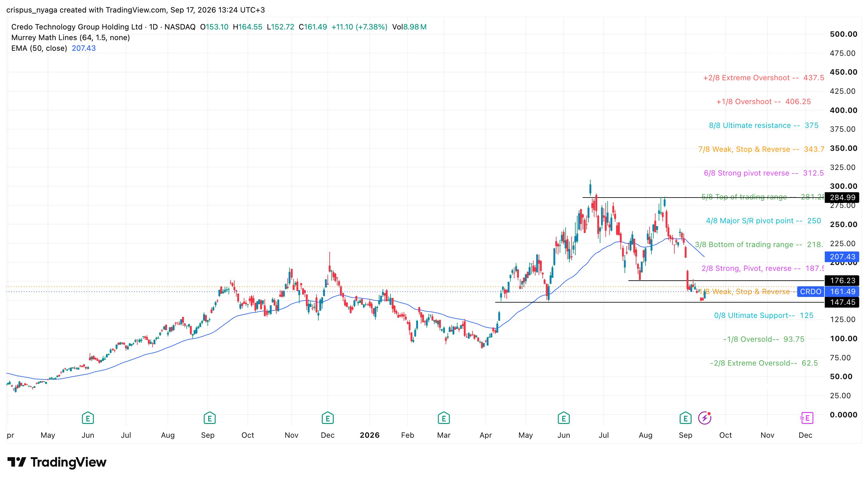Select the purple lightning event icon
The image size is (868, 481).
pos(704,418)
